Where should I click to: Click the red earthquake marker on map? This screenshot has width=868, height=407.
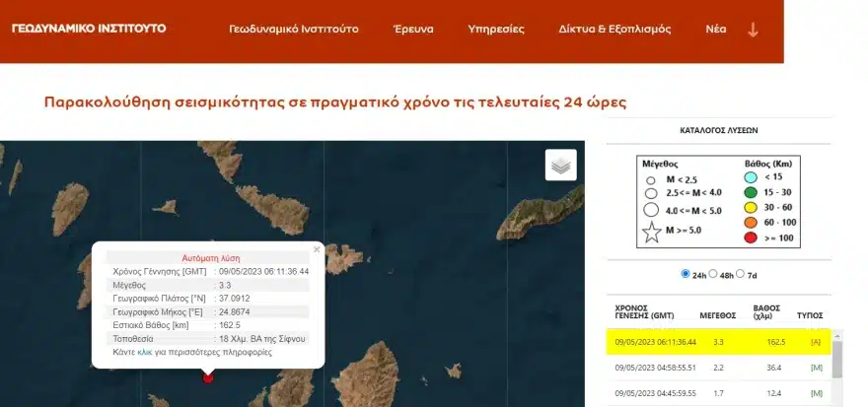point(207,377)
